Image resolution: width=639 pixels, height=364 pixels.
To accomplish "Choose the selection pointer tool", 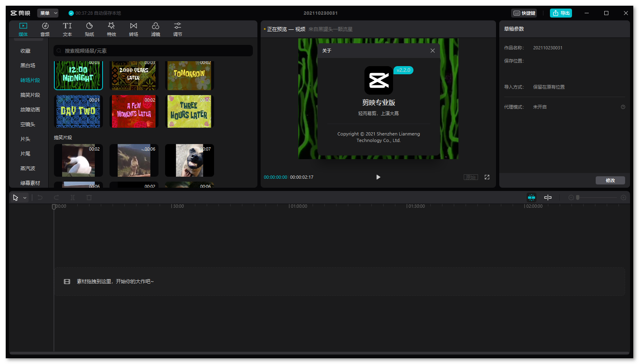I will 16,198.
